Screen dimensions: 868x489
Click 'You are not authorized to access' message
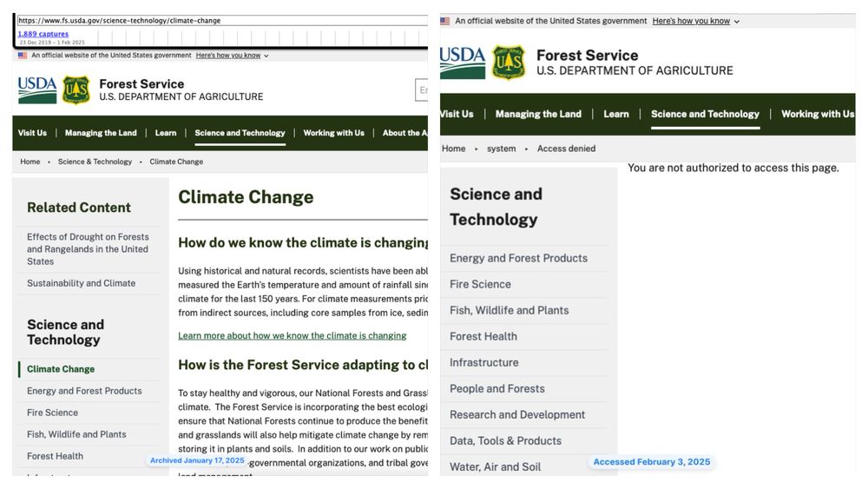click(733, 168)
